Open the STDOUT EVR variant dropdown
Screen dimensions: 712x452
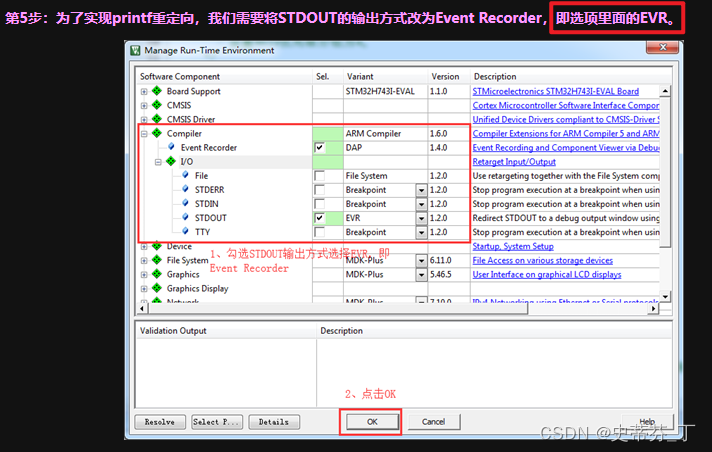click(x=421, y=218)
